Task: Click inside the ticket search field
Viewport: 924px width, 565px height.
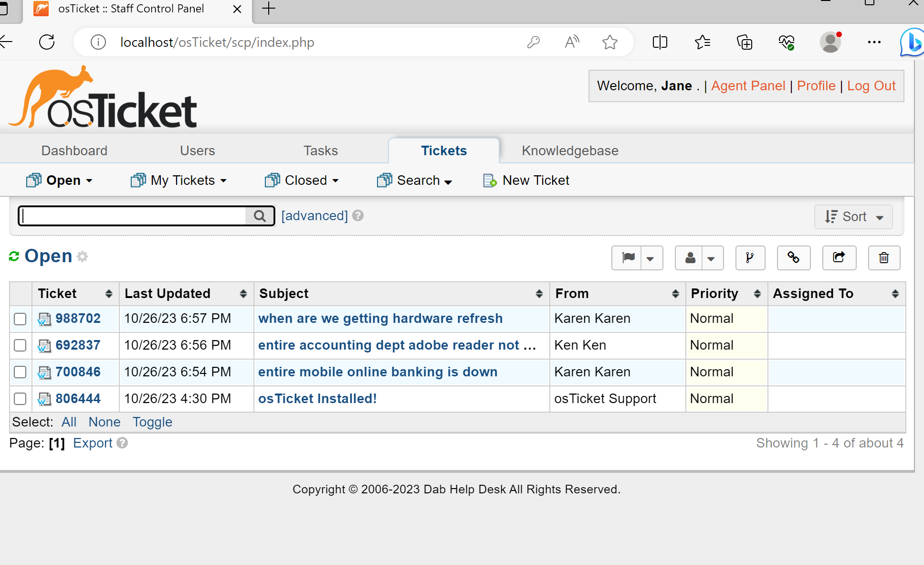Action: (x=134, y=216)
